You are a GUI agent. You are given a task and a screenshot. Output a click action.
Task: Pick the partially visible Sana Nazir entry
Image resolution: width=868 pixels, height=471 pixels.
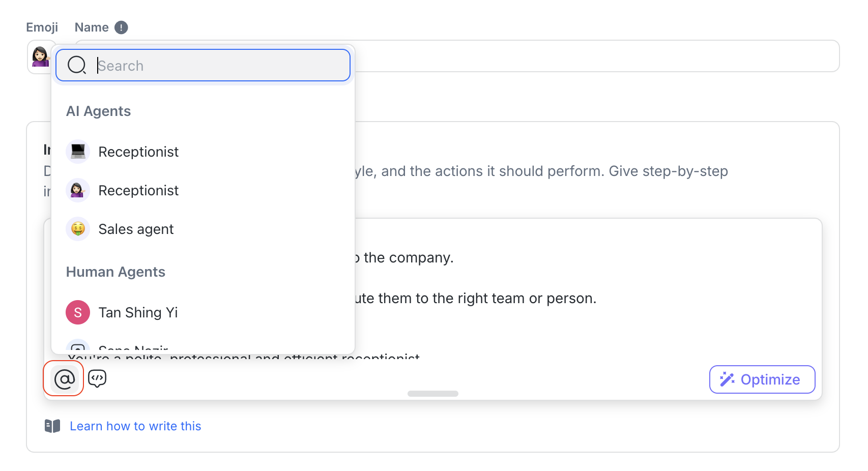pyautogui.click(x=133, y=348)
